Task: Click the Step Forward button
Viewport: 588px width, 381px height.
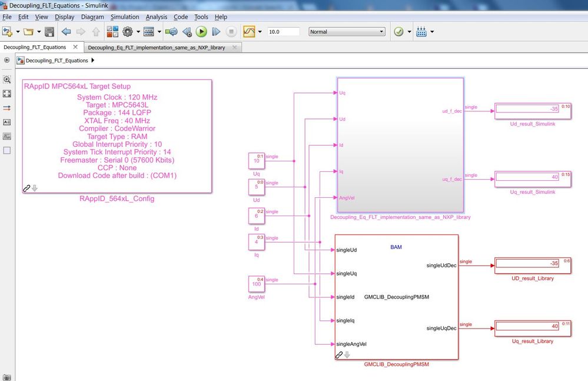Action: click(216, 32)
